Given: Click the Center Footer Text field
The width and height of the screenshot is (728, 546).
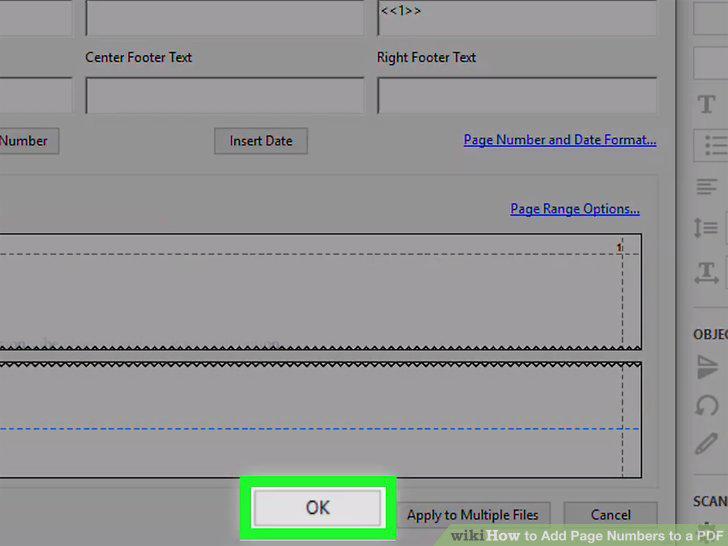Looking at the screenshot, I should click(x=225, y=95).
